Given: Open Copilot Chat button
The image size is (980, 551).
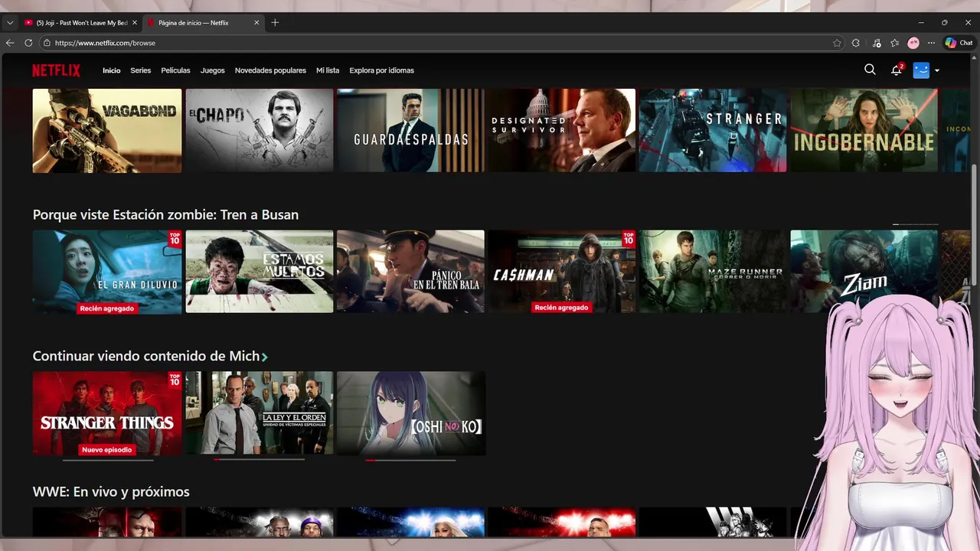Looking at the screenshot, I should pyautogui.click(x=959, y=43).
